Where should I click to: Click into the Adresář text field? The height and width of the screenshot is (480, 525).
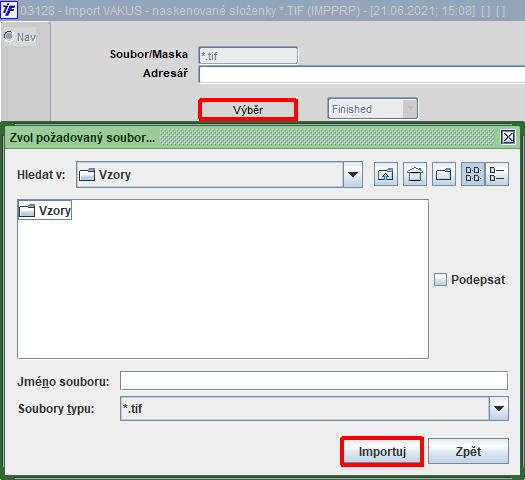point(362,74)
